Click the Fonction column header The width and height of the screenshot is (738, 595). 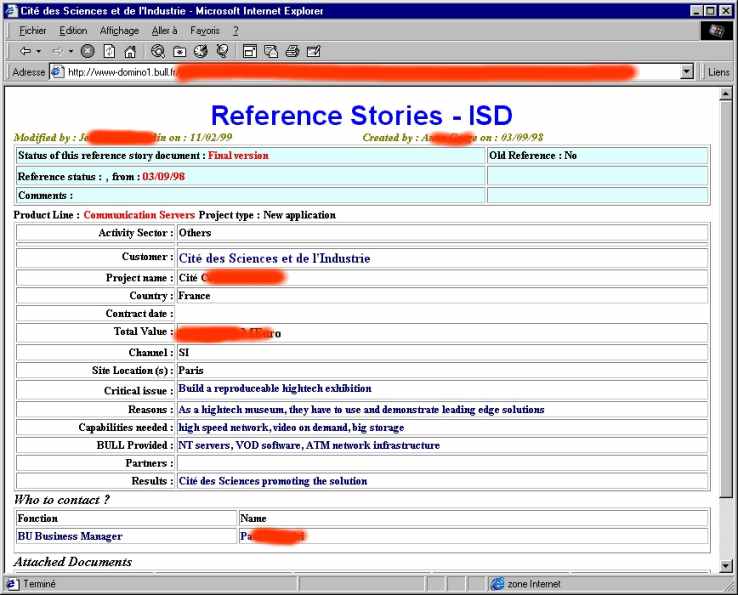coord(38,518)
